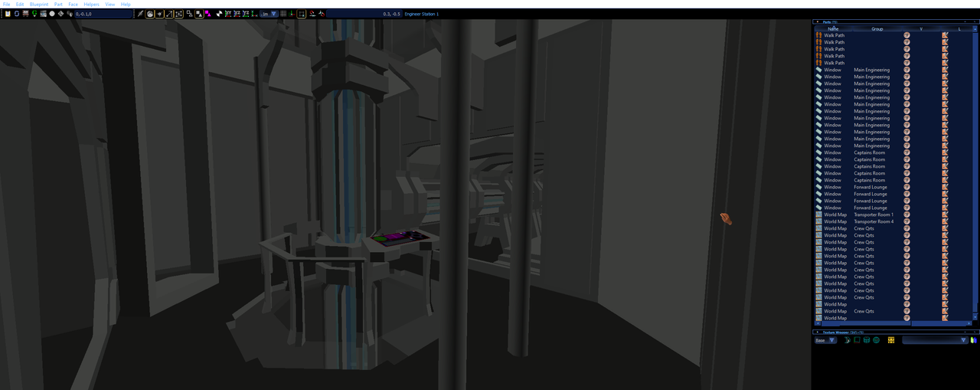Toggle the highlighted diagonal arrow scale tool
Image resolution: width=980 pixels, height=390 pixels.
[169, 14]
